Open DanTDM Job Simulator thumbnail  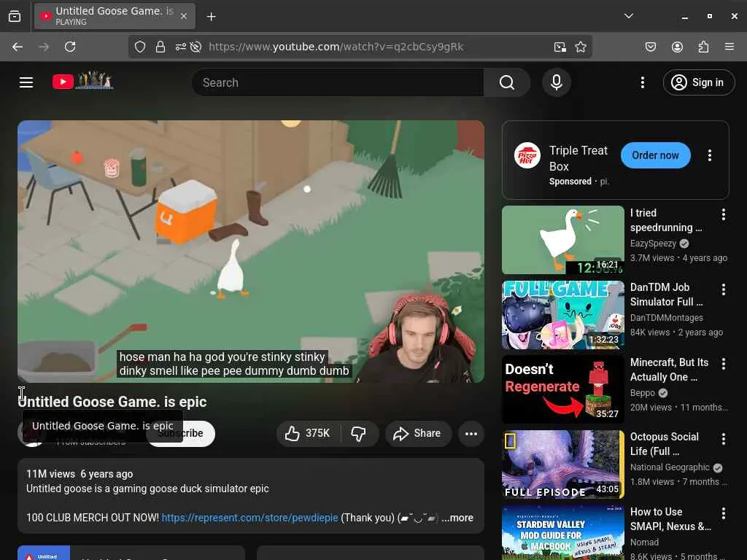coord(562,315)
